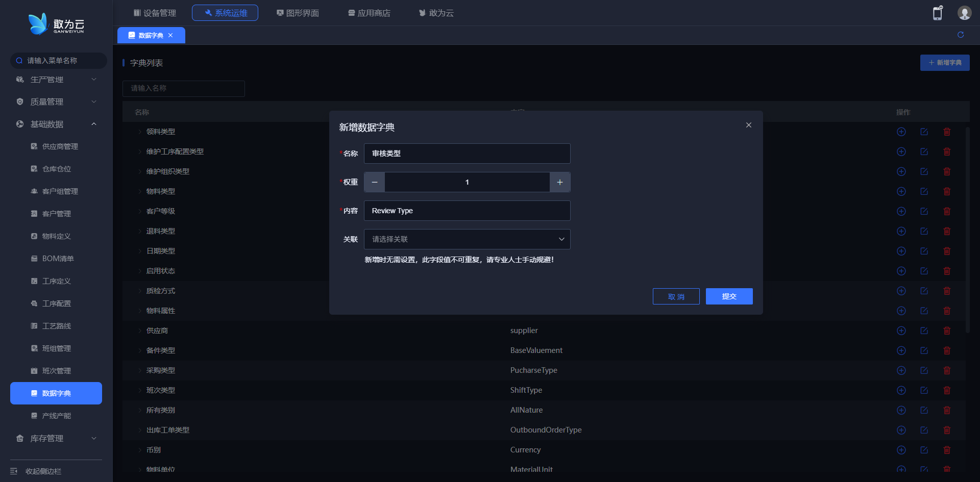Viewport: 980px width, 482px height.
Task: Click the 内容 input field
Action: click(467, 211)
